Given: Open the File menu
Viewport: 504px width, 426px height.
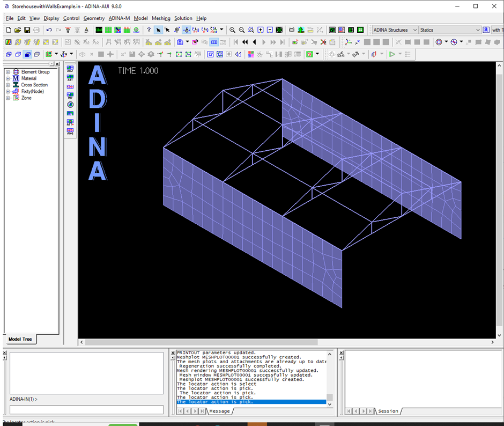Looking at the screenshot, I should coord(10,18).
